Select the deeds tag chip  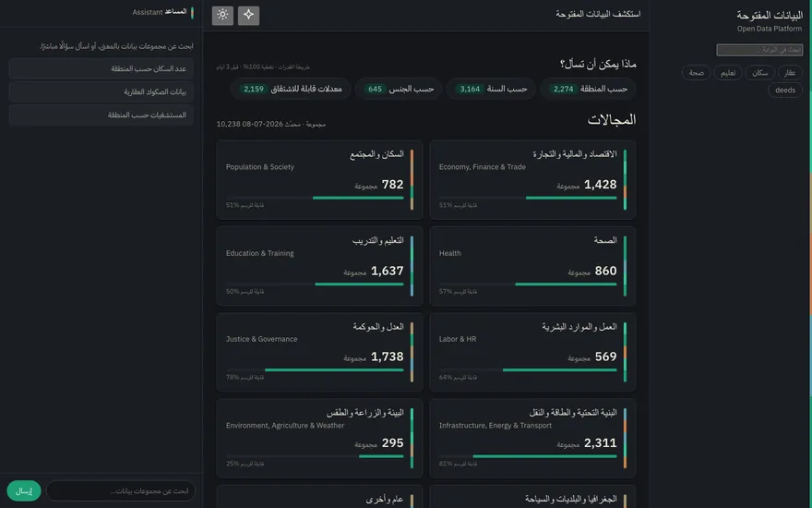(x=785, y=91)
